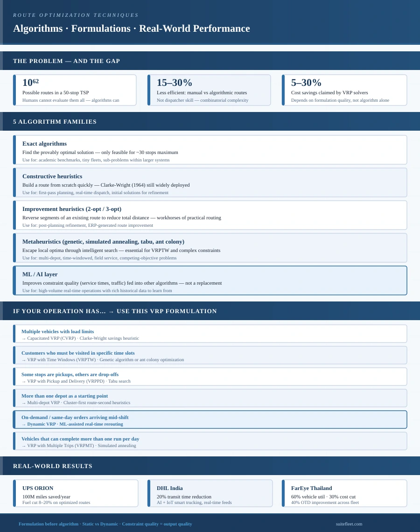Select the Exact algorithms card
Screen dimensions: 420x532
(x=210, y=149)
